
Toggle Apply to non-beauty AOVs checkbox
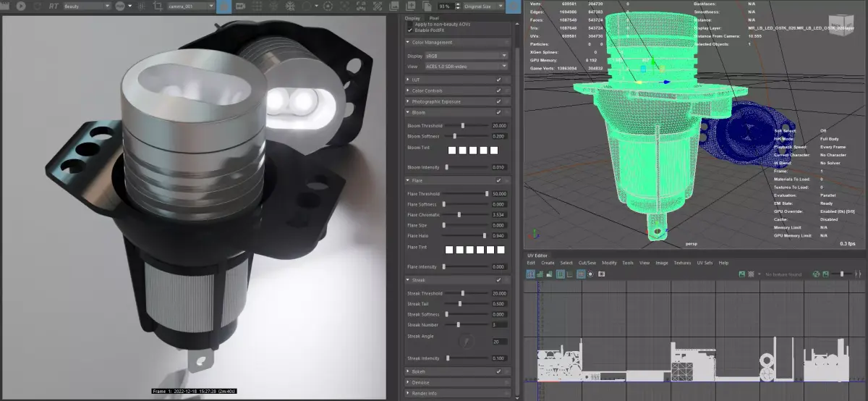coord(411,24)
